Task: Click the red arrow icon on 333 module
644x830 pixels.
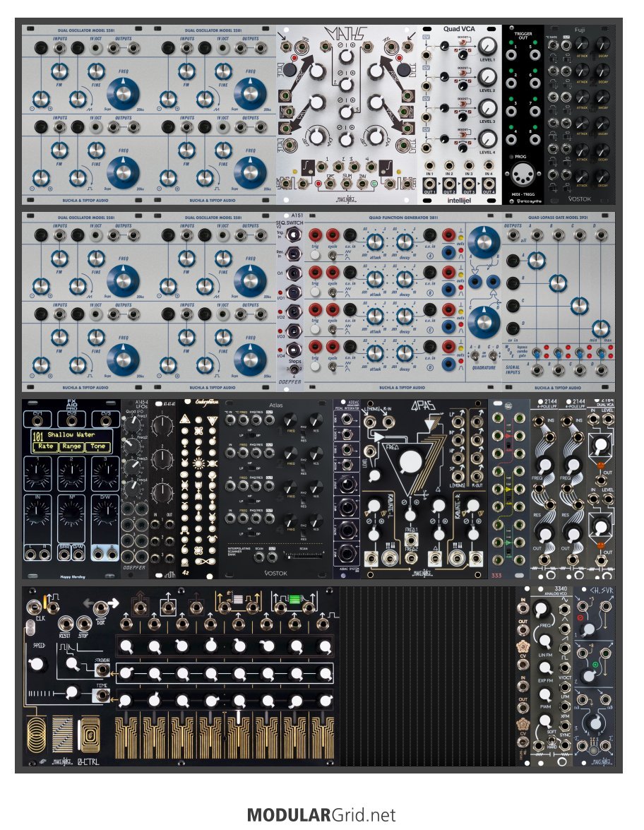Action: tap(508, 435)
